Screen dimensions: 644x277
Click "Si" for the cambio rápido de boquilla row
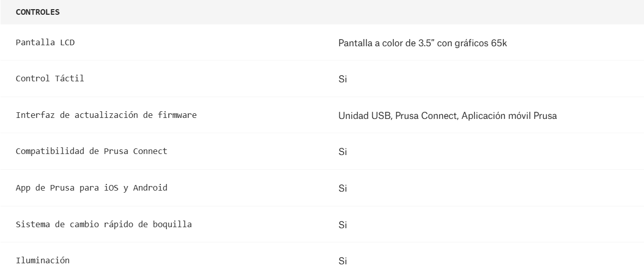point(343,225)
